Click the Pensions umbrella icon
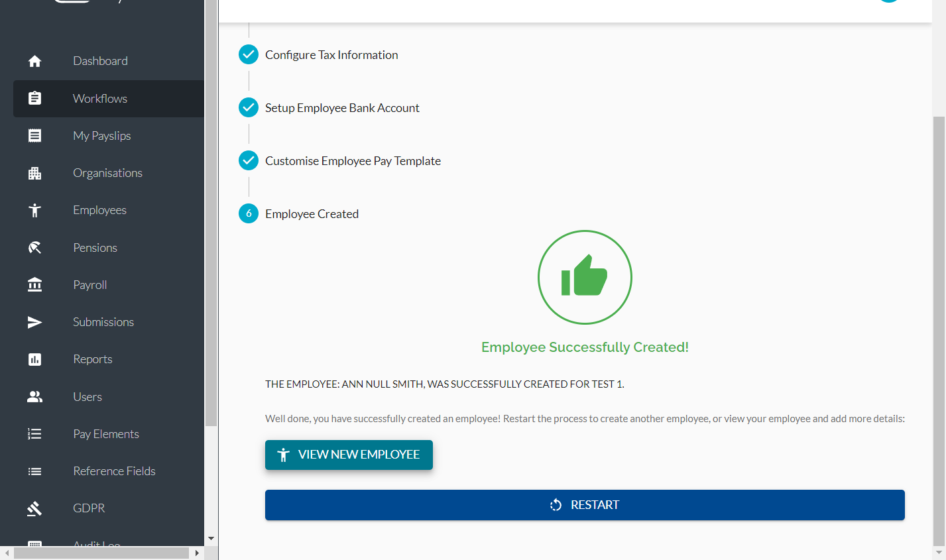946x560 pixels. (34, 248)
